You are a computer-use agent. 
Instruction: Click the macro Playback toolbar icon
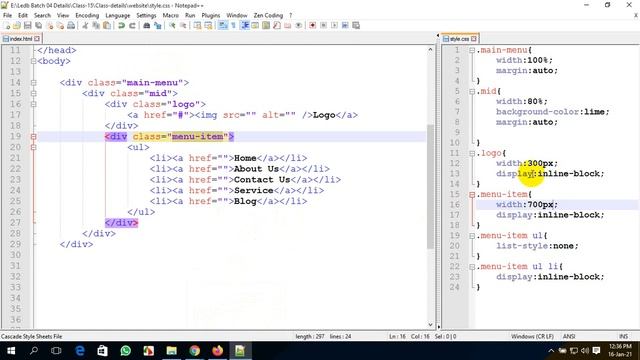[x=335, y=25]
